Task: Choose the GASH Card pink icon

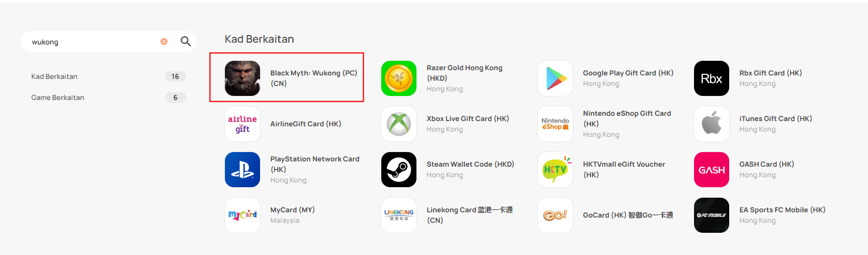Action: (712, 170)
